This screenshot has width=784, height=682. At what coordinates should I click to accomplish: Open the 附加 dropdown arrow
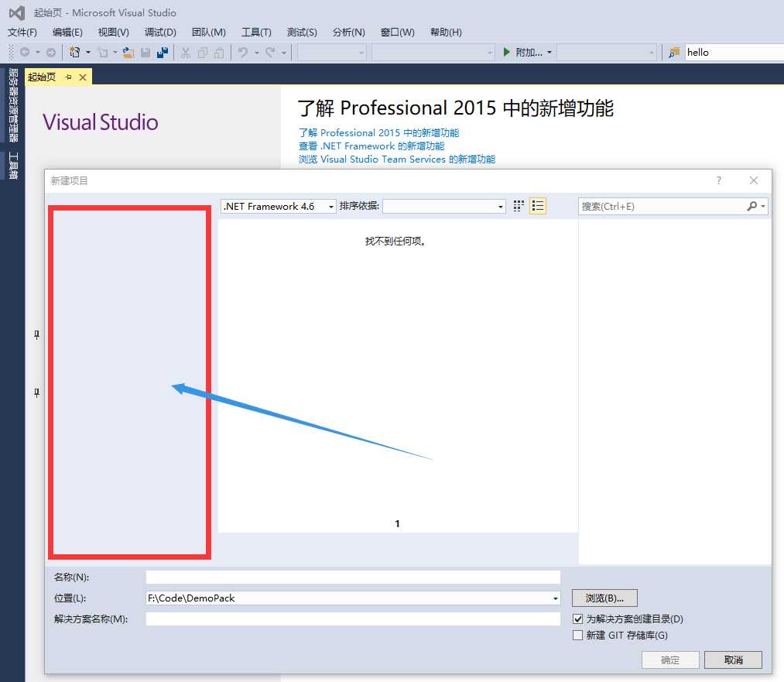549,52
